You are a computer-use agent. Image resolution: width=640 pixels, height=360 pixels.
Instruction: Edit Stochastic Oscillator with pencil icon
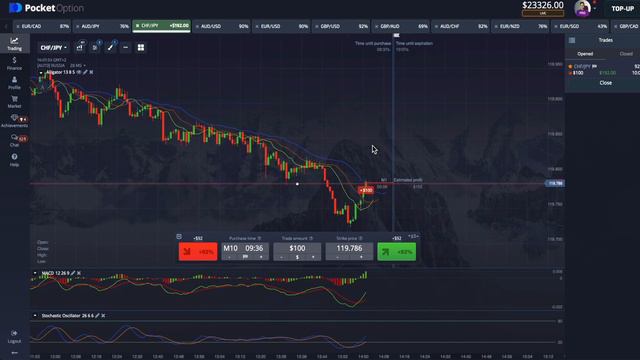tap(97, 316)
